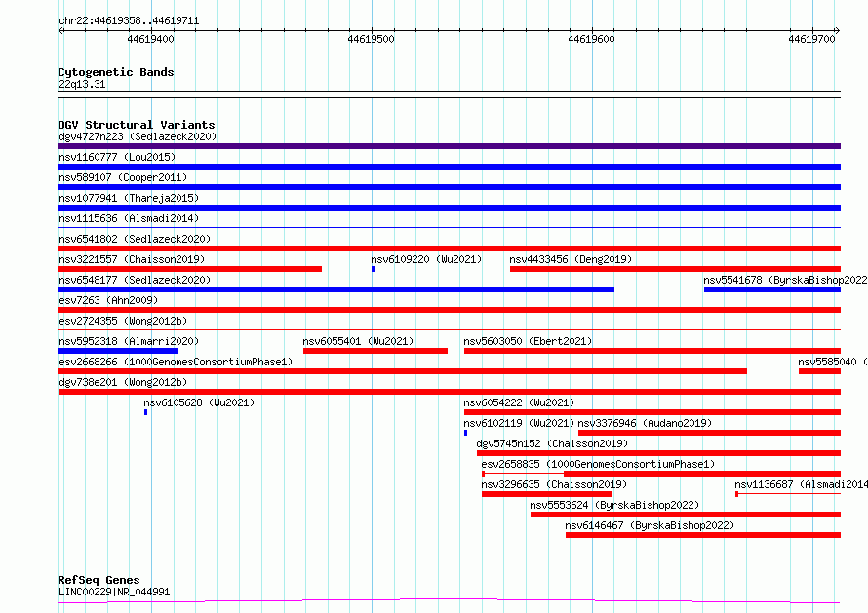Click the magenta LINC00229 gene line

449,600
